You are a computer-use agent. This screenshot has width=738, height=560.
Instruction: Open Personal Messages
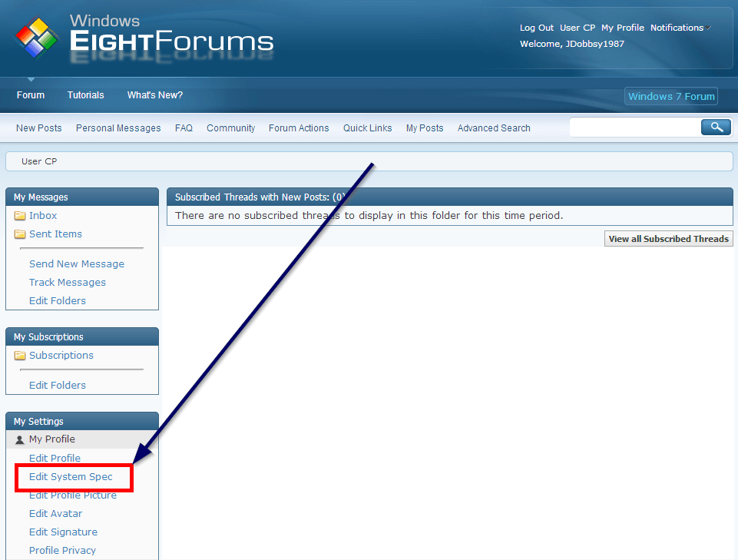point(118,128)
